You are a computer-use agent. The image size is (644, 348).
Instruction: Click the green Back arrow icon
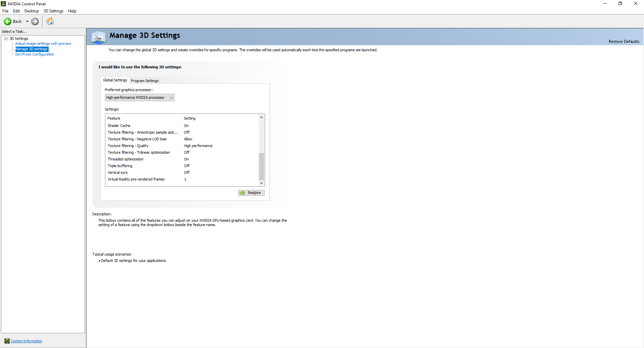click(x=8, y=21)
